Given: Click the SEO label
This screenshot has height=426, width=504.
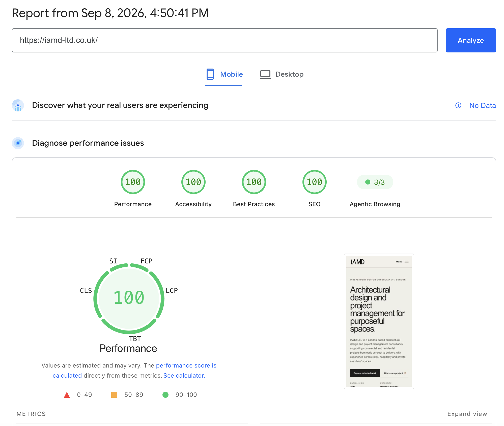Looking at the screenshot, I should click(315, 204).
